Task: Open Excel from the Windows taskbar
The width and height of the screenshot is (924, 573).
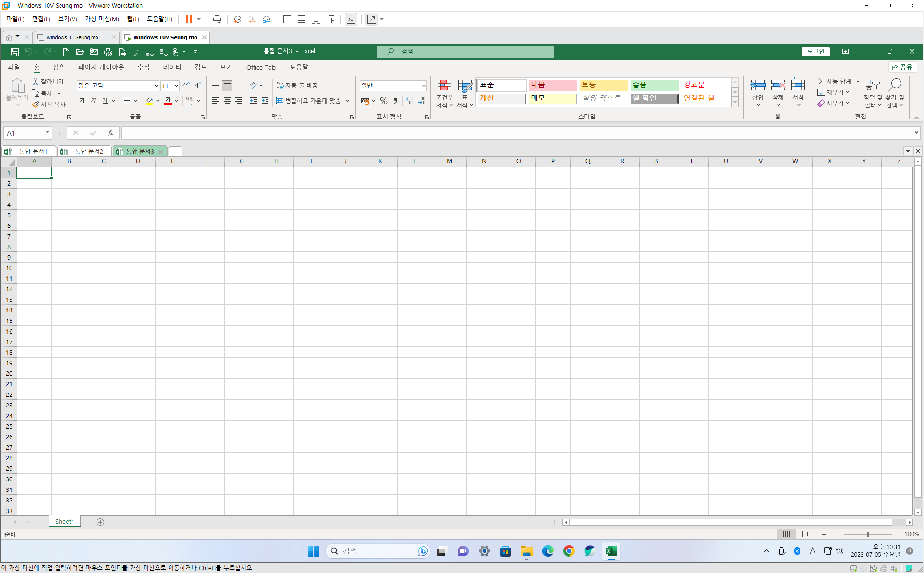Action: click(611, 551)
